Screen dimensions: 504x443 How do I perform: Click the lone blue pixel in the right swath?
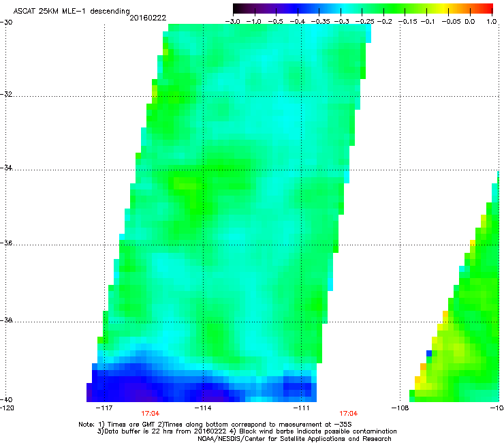pos(429,353)
